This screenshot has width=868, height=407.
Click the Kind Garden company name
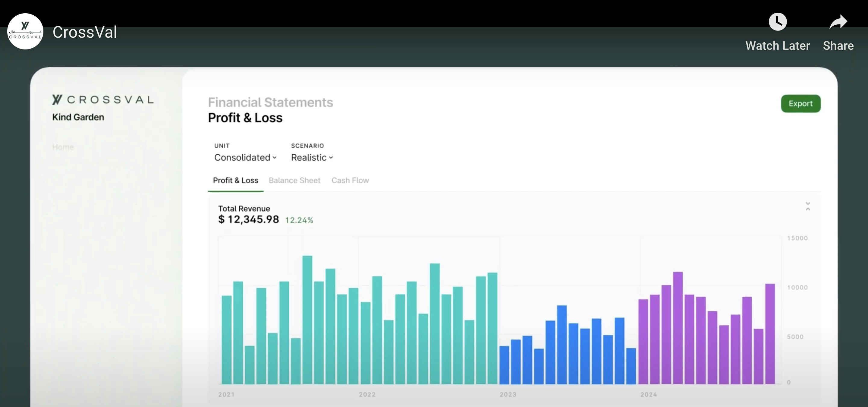point(78,117)
